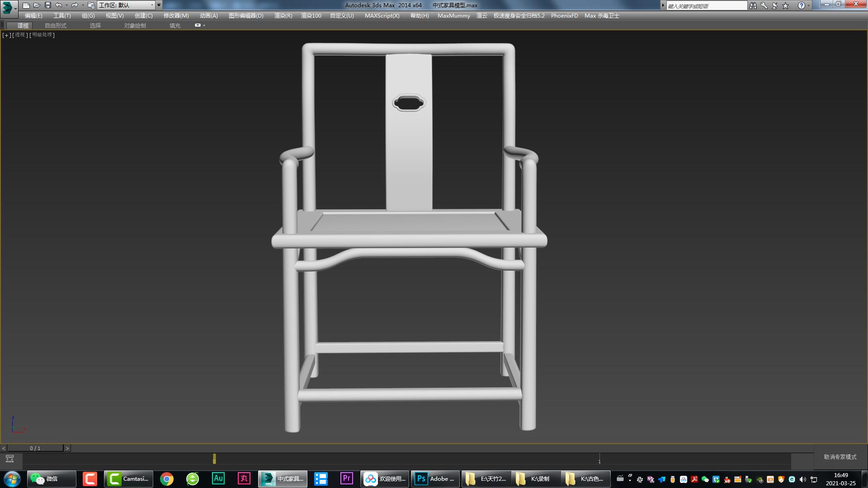Click the Undo arrow icon
Screen dimensions: 868x488
(x=59, y=5)
